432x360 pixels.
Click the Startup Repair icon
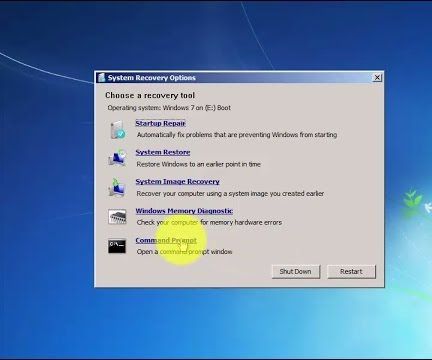click(118, 130)
